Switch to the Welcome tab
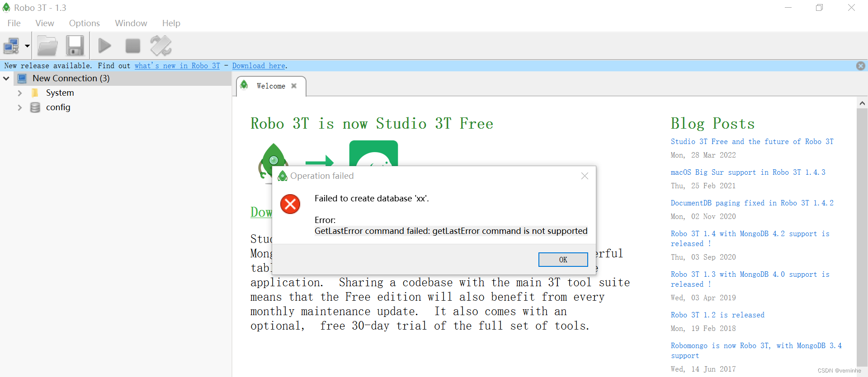The image size is (868, 377). click(271, 86)
